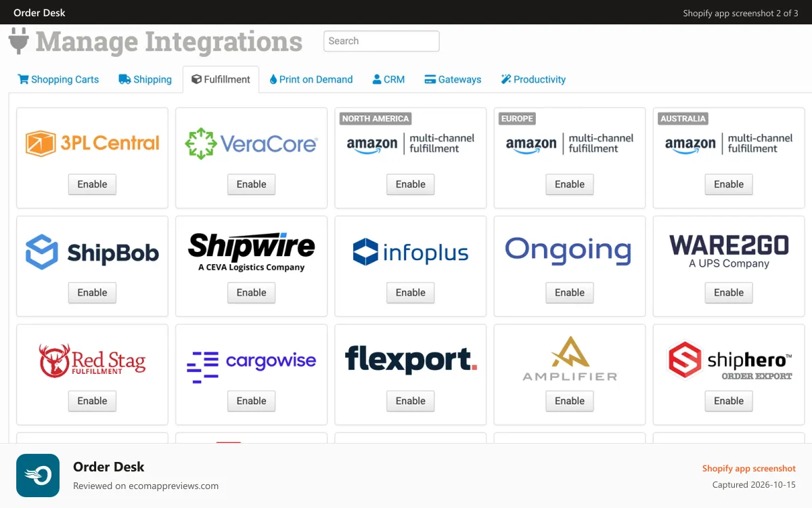Image resolution: width=812 pixels, height=508 pixels.
Task: Click the EUROPE region badge
Action: [517, 119]
